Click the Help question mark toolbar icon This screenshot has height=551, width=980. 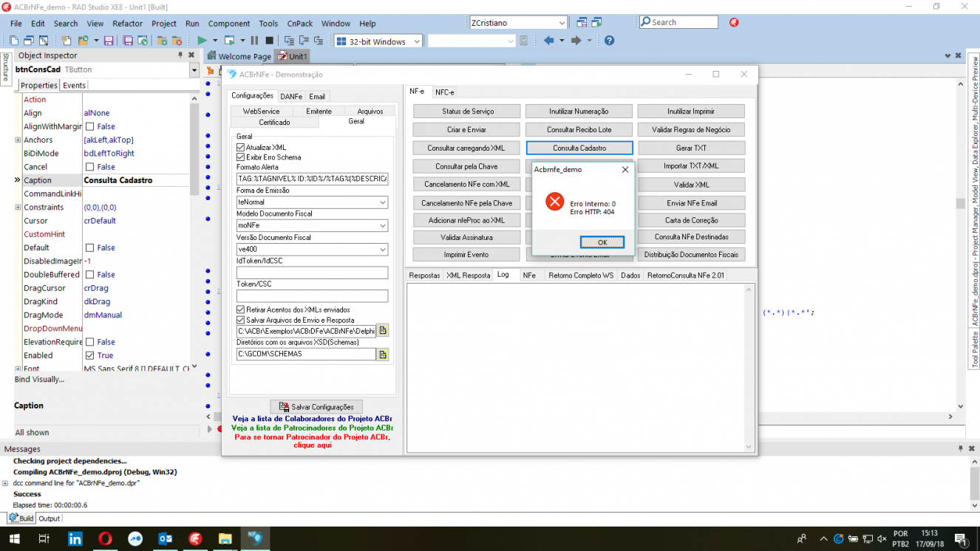[x=609, y=41]
